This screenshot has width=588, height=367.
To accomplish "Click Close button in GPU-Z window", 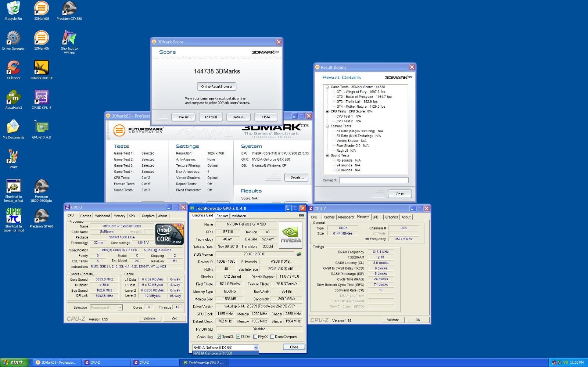I will coord(294,347).
